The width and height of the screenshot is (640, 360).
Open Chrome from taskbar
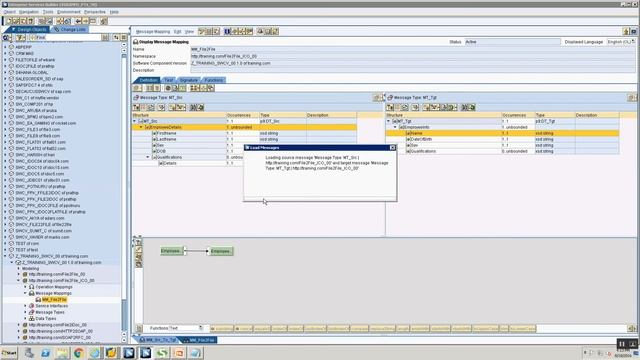[x=79, y=353]
